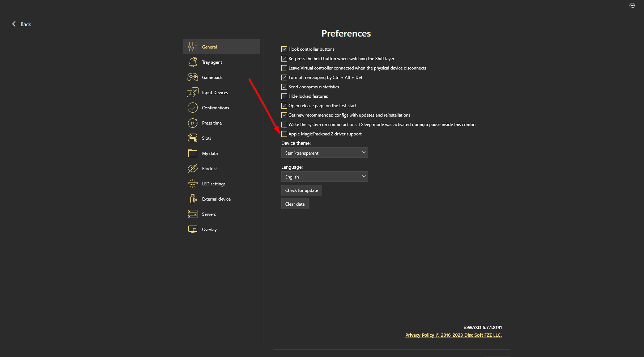This screenshot has width=644, height=357.
Task: Click the Press time stopwatch icon
Action: click(193, 123)
